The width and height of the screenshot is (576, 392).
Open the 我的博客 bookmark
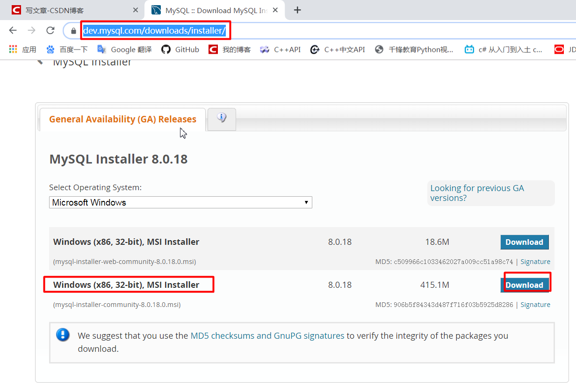(230, 50)
